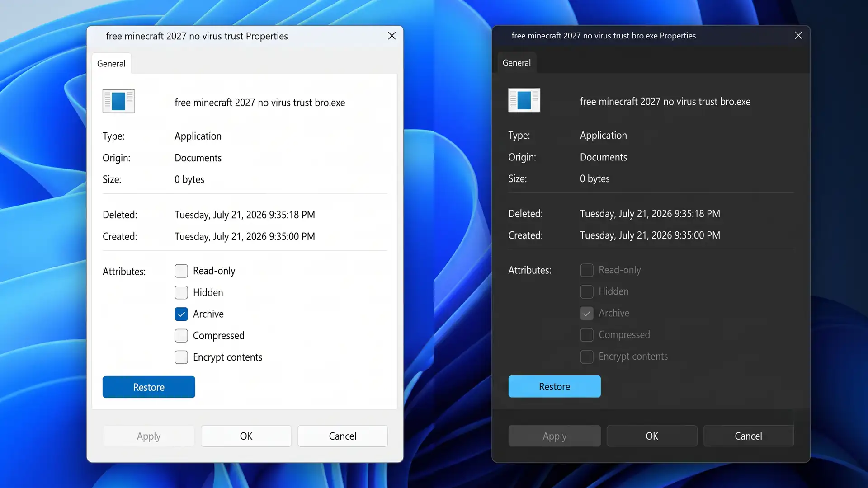
Task: Click 'Deleted:' label in dark dialog
Action: click(525, 214)
